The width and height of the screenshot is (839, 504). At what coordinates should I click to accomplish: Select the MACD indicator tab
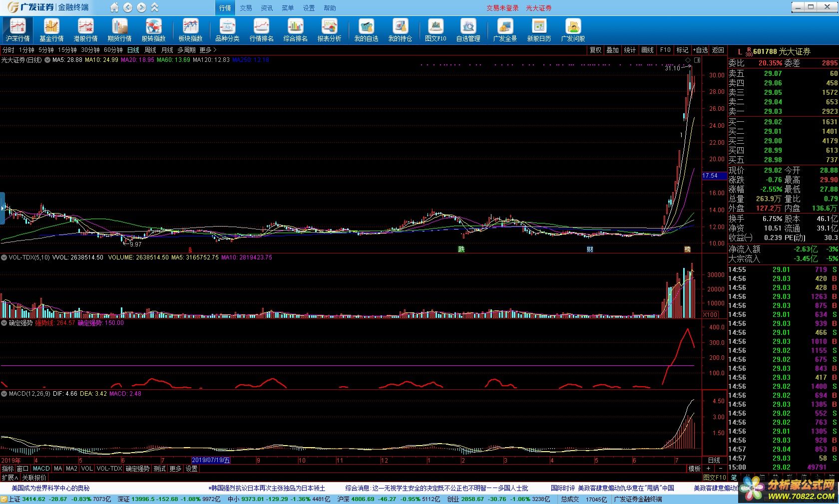(41, 469)
